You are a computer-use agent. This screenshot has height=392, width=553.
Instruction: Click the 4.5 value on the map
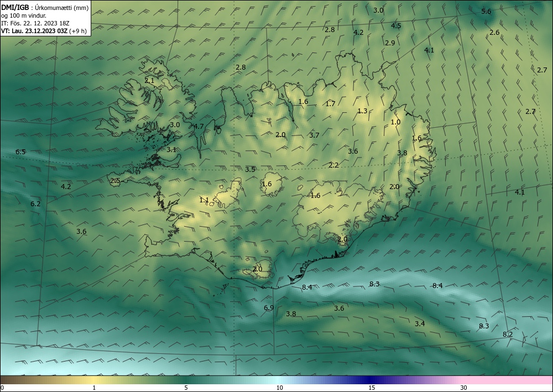tap(396, 26)
